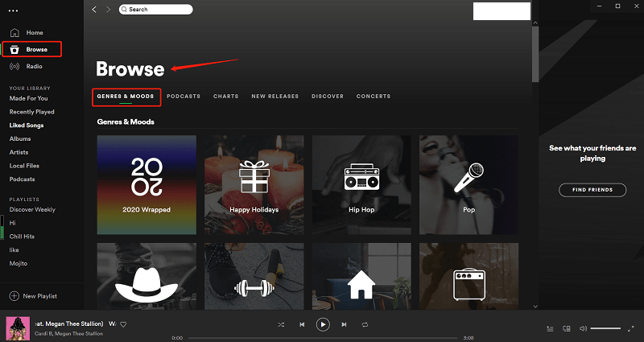
Task: Open the Hi playlist
Action: [x=13, y=223]
